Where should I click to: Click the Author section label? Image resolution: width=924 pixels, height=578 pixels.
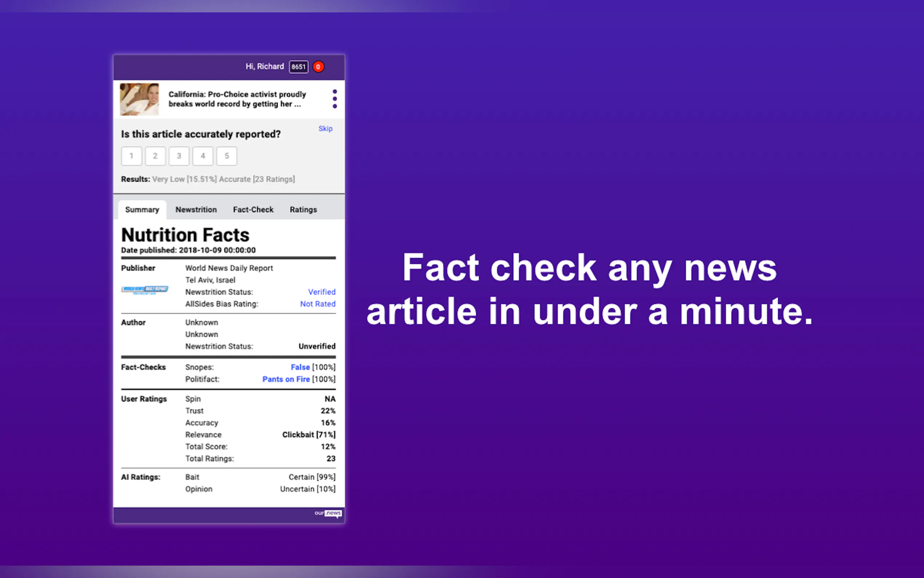coord(133,322)
